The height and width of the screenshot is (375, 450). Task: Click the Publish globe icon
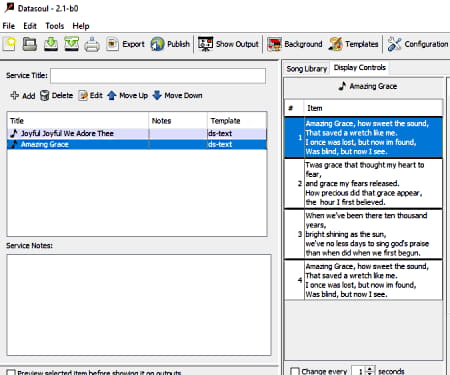coord(157,44)
